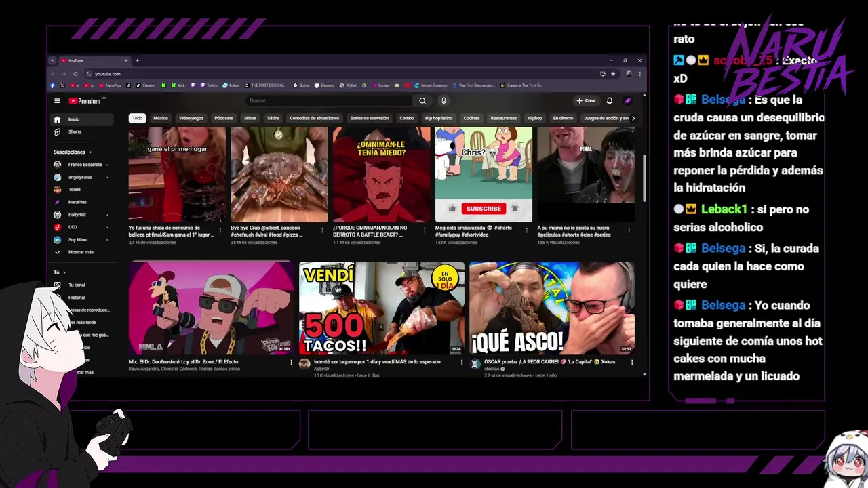This screenshot has height=488, width=868.
Task: Open the Sorteo bookmark
Action: pyautogui.click(x=380, y=85)
